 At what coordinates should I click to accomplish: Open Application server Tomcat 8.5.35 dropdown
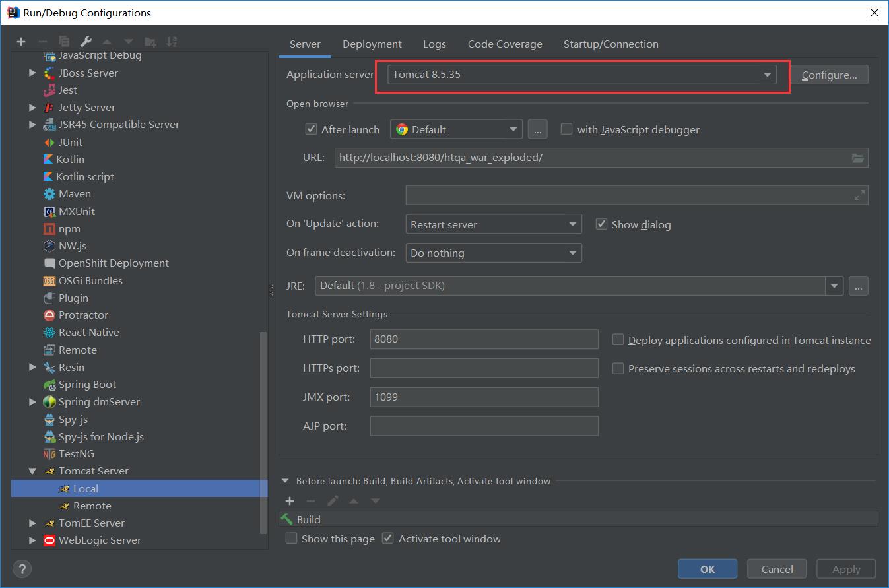pos(581,75)
